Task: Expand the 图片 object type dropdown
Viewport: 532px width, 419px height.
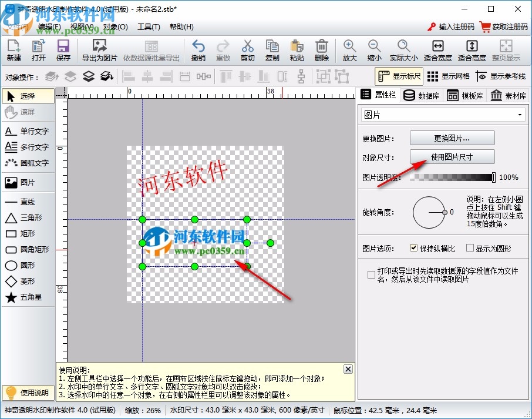Action: [443, 115]
